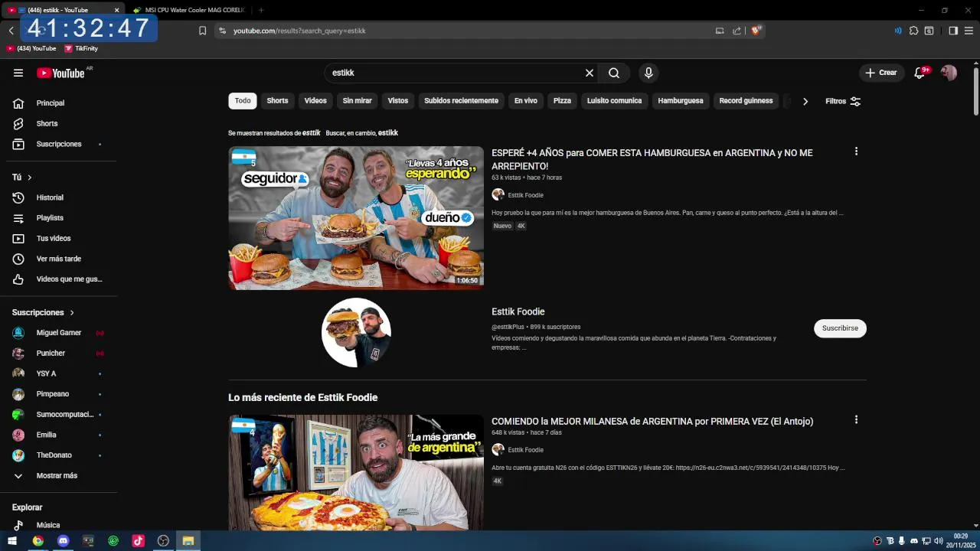
Task: Start voice search with the microphone
Action: pyautogui.click(x=648, y=73)
